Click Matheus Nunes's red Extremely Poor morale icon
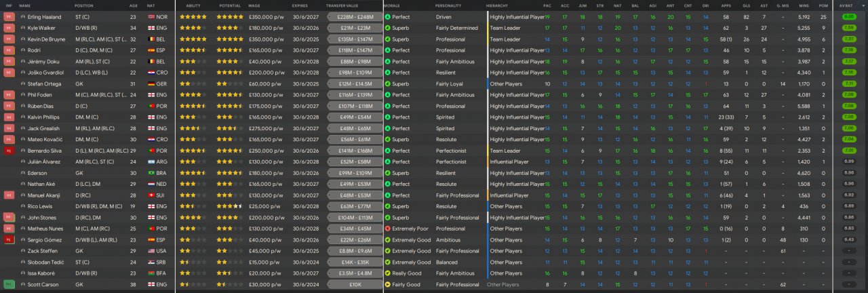The image size is (868, 293). point(387,229)
